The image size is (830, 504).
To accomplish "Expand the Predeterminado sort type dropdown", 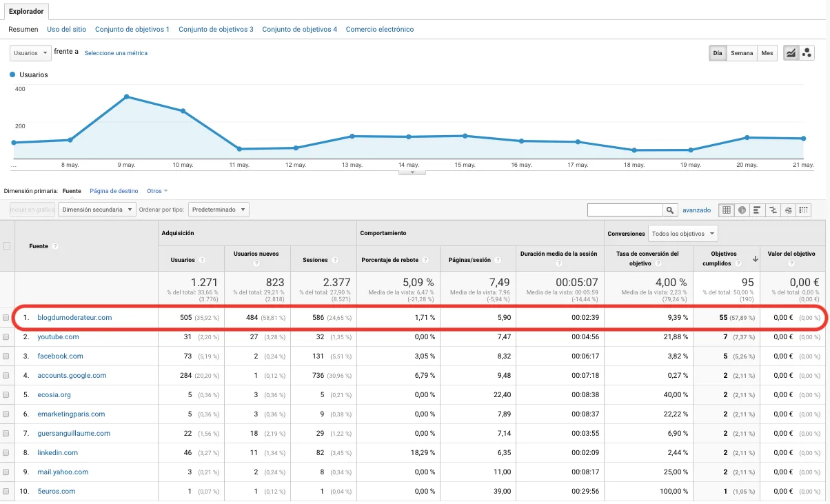I will tap(219, 210).
